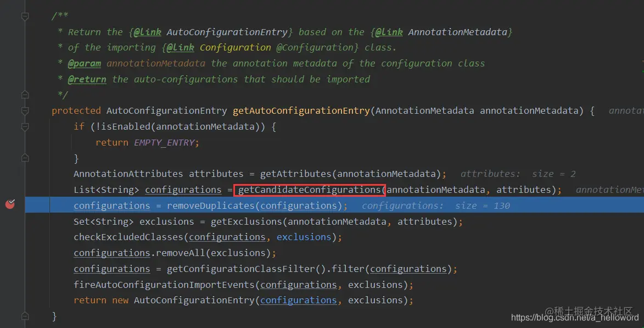
Task: Click the AnnotationAttributes type name
Action: tap(128, 174)
